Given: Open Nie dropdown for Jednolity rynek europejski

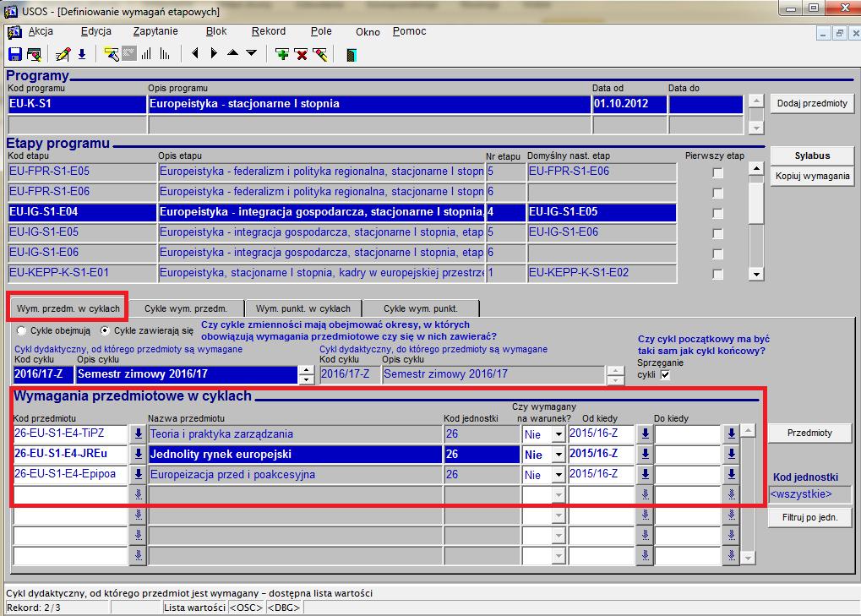Looking at the screenshot, I should click(559, 455).
